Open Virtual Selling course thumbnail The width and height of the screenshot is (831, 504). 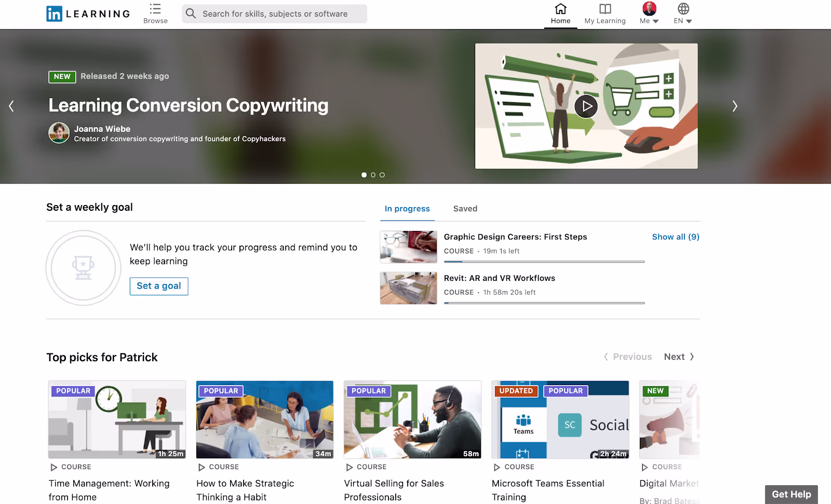pyautogui.click(x=412, y=419)
